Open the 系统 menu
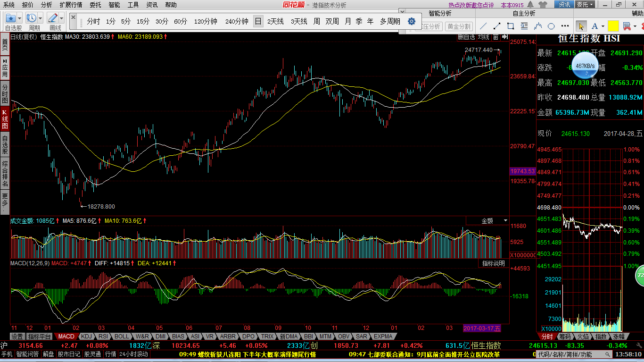 (x=9, y=5)
